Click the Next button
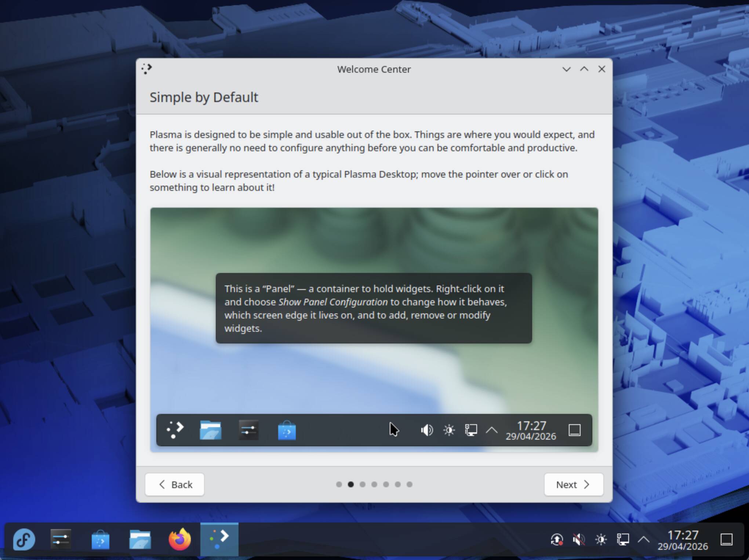 click(x=573, y=484)
